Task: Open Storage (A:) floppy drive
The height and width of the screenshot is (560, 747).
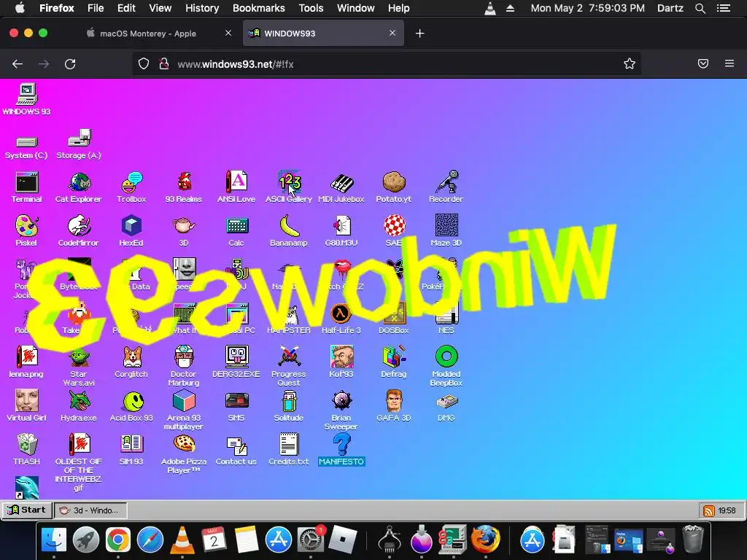Action: click(79, 144)
